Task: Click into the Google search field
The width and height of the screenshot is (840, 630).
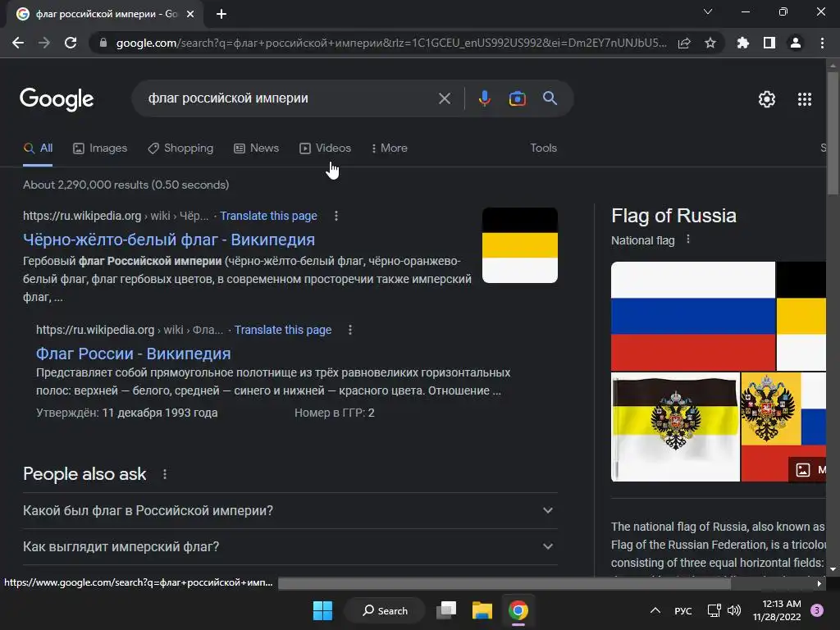Action: point(290,98)
